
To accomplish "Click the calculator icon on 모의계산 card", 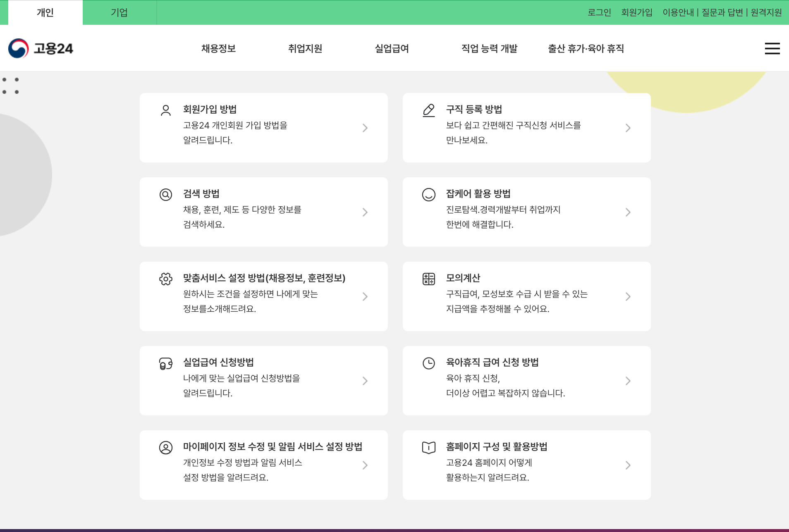I will [428, 279].
